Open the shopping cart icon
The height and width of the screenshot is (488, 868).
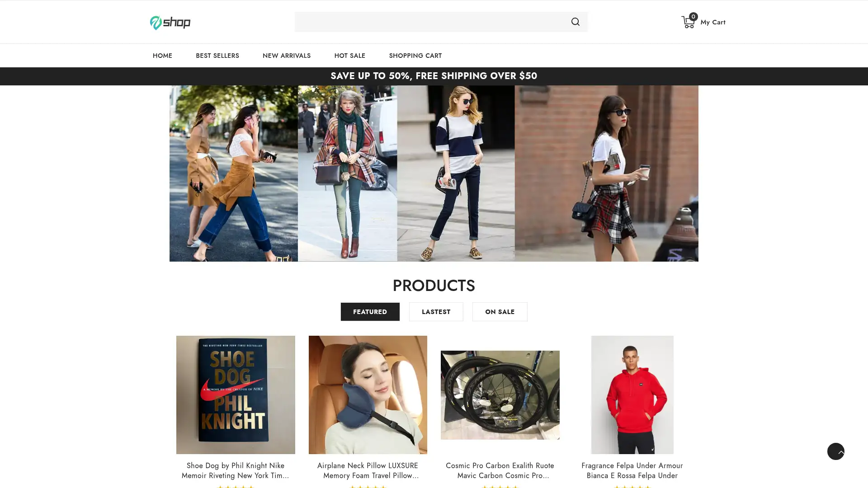click(x=688, y=23)
